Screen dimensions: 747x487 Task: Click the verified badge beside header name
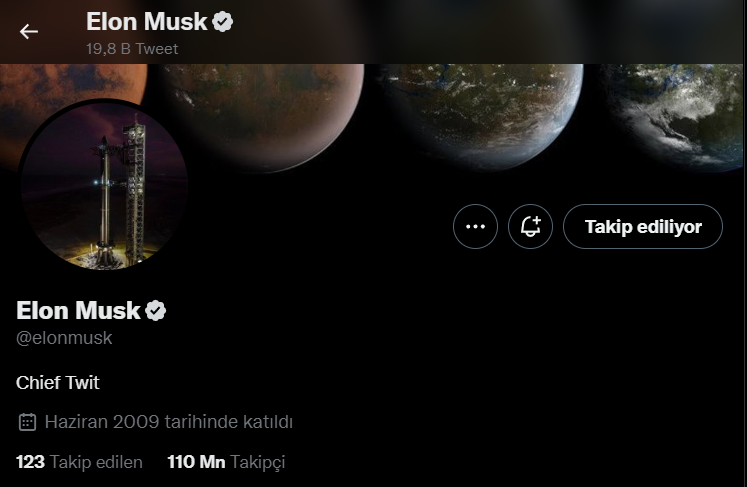coord(223,21)
